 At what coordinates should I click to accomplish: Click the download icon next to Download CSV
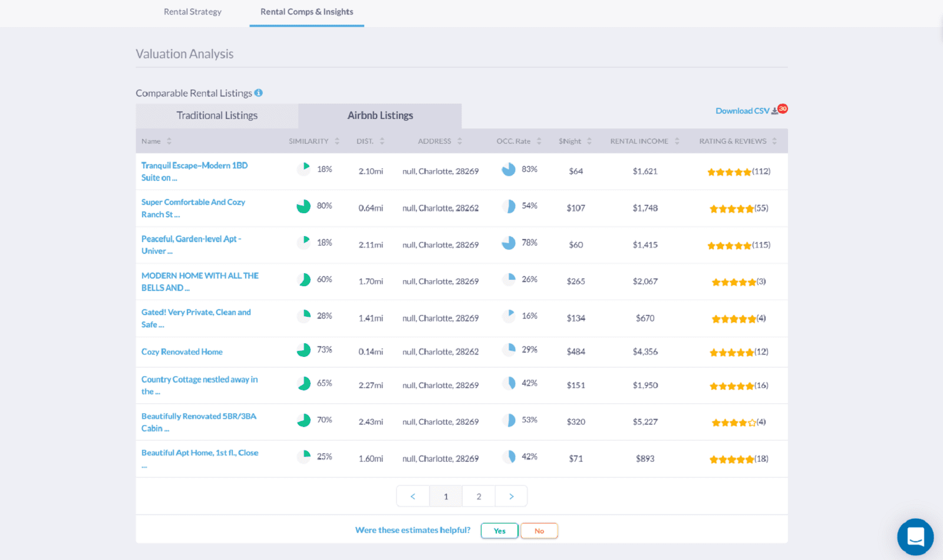point(773,110)
